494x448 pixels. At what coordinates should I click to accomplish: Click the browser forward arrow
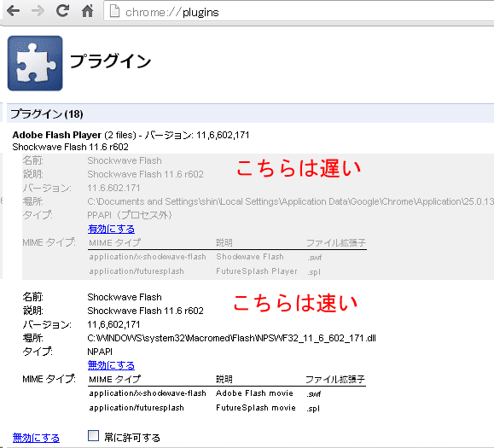[x=38, y=11]
